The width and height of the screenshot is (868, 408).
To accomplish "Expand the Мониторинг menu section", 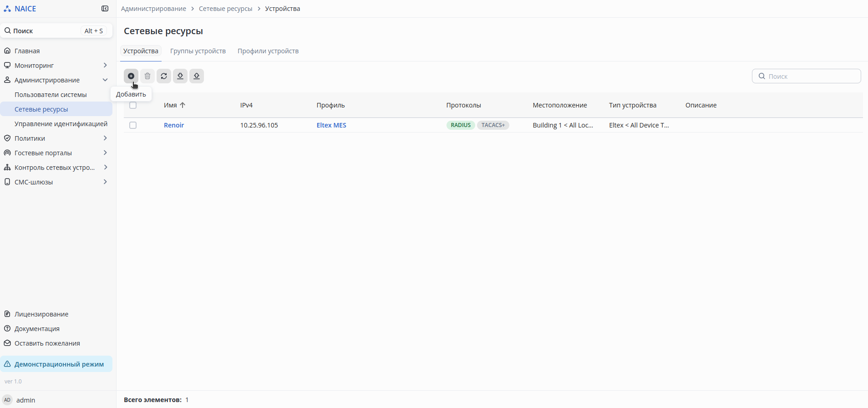I will (x=105, y=66).
